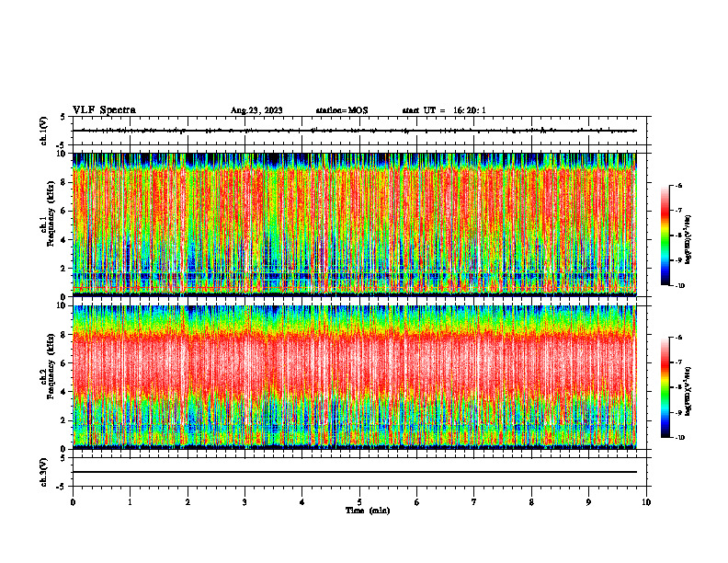
Task: Click the "6" kHz tick on ch.1 spectrogram
Action: (x=65, y=211)
